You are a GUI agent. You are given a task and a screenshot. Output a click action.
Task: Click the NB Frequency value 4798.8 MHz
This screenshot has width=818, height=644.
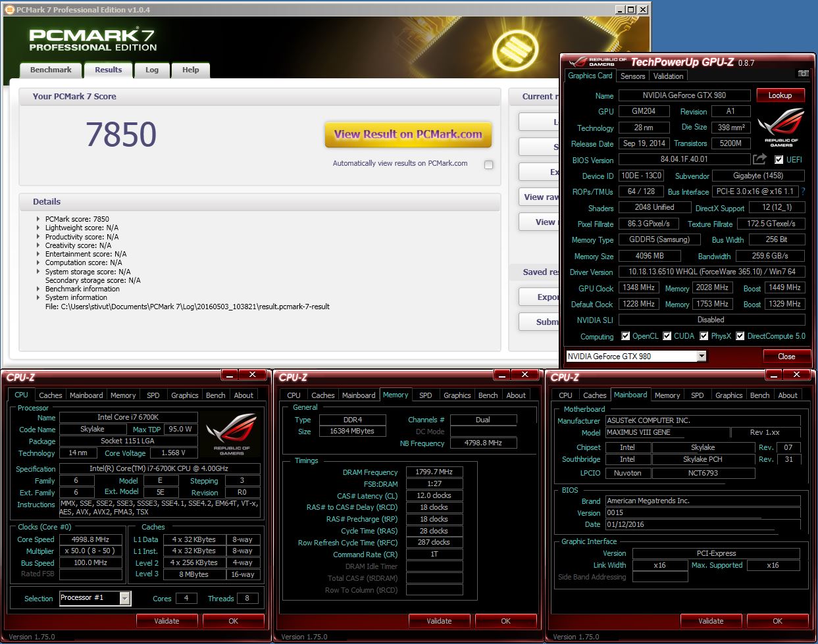[484, 443]
